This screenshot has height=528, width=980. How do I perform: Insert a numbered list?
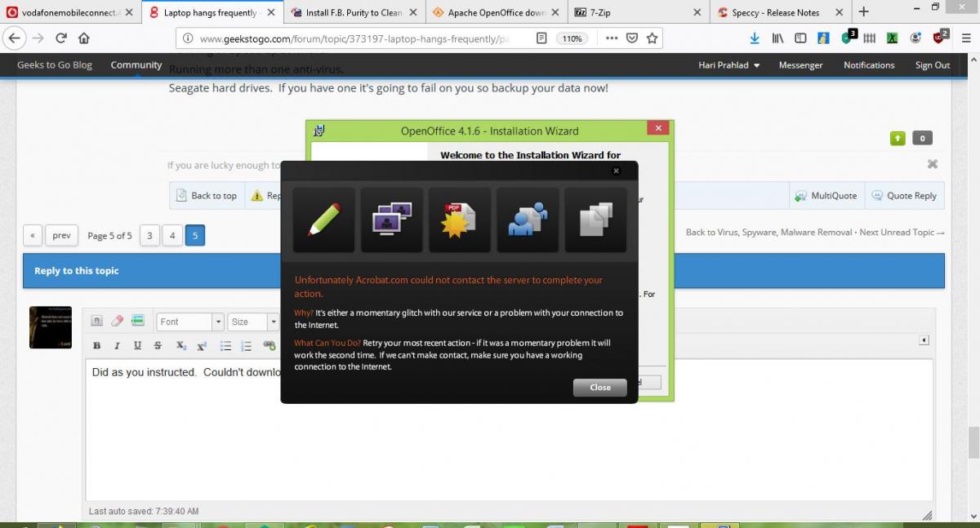tap(247, 346)
